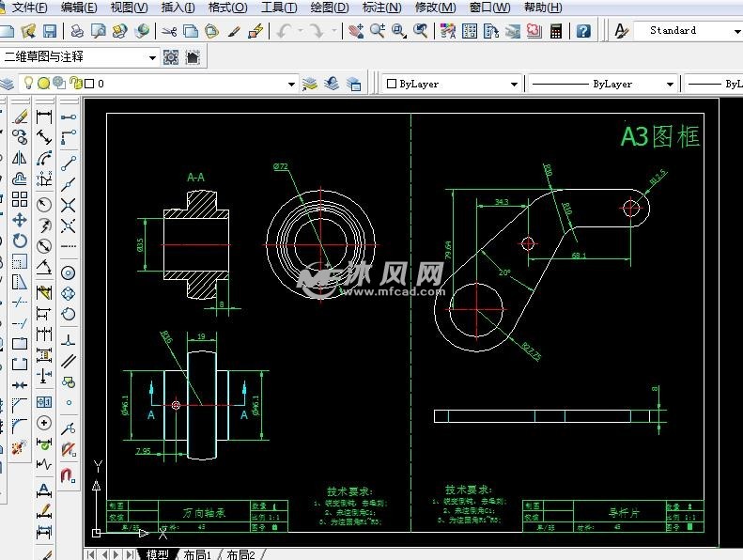Select the Move tool icon

coord(20,219)
